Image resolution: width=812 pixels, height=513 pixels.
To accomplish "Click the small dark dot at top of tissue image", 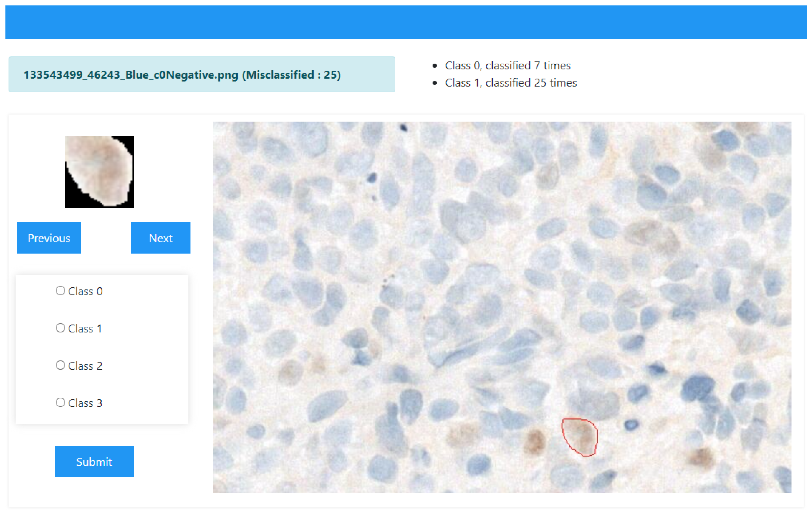I will pos(404,128).
